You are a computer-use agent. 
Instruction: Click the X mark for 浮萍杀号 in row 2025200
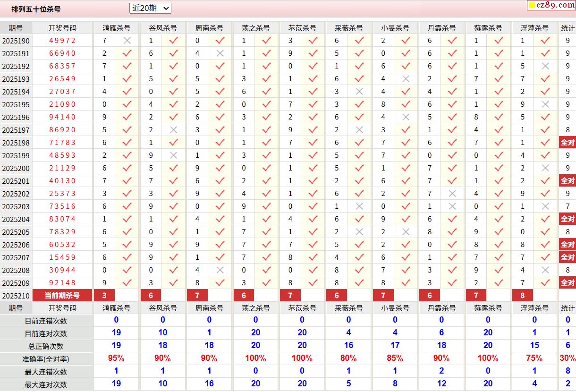click(545, 168)
